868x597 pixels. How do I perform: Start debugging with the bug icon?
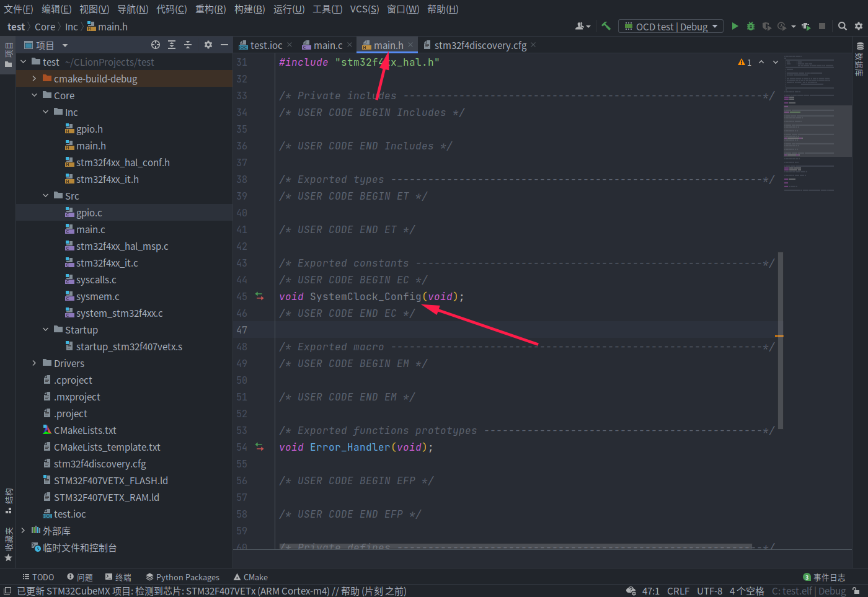[x=750, y=27]
